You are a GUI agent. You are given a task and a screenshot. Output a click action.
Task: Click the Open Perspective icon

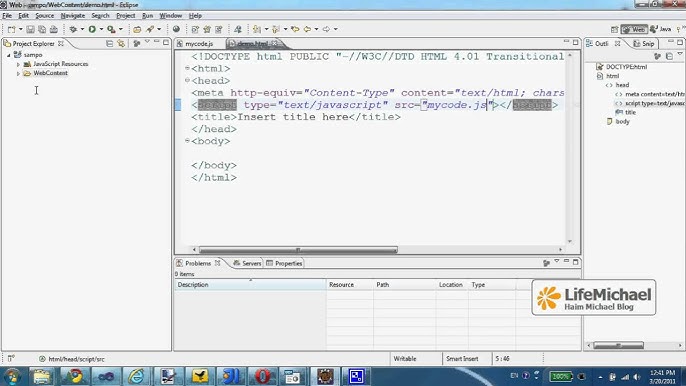pyautogui.click(x=614, y=29)
